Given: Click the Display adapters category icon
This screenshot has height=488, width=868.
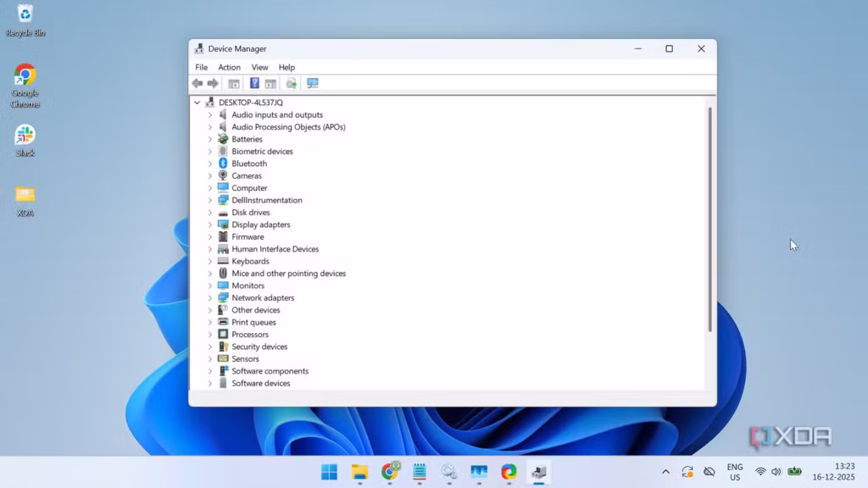Looking at the screenshot, I should point(223,224).
